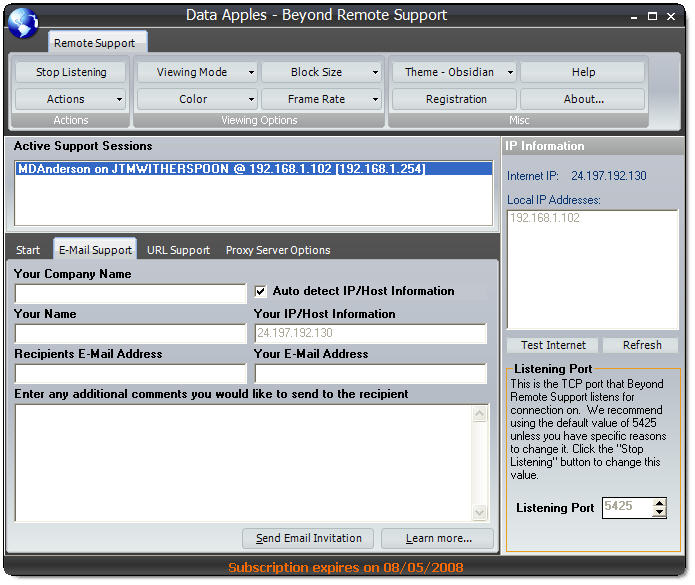The width and height of the screenshot is (695, 585).
Task: Expand the Viewing Mode dropdown
Action: click(197, 72)
